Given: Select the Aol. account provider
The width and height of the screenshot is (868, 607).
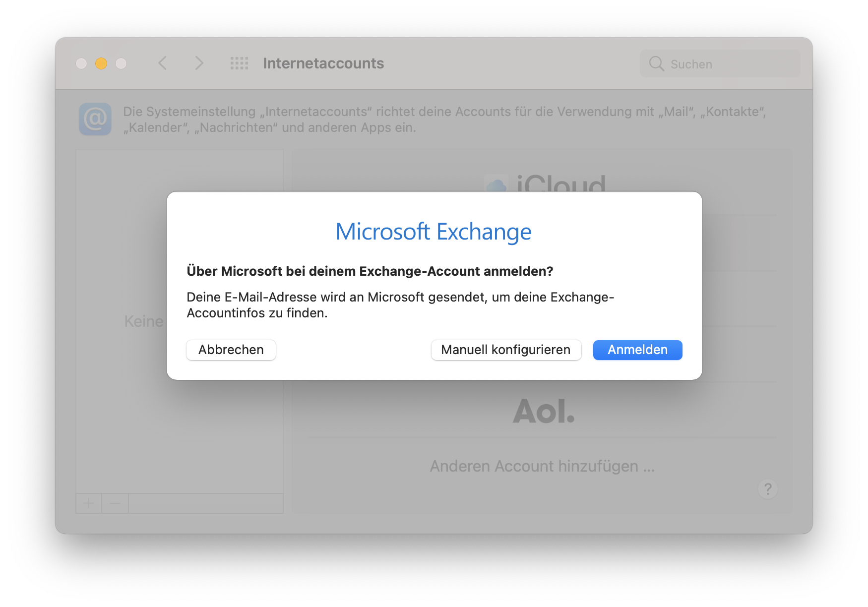Looking at the screenshot, I should [544, 411].
